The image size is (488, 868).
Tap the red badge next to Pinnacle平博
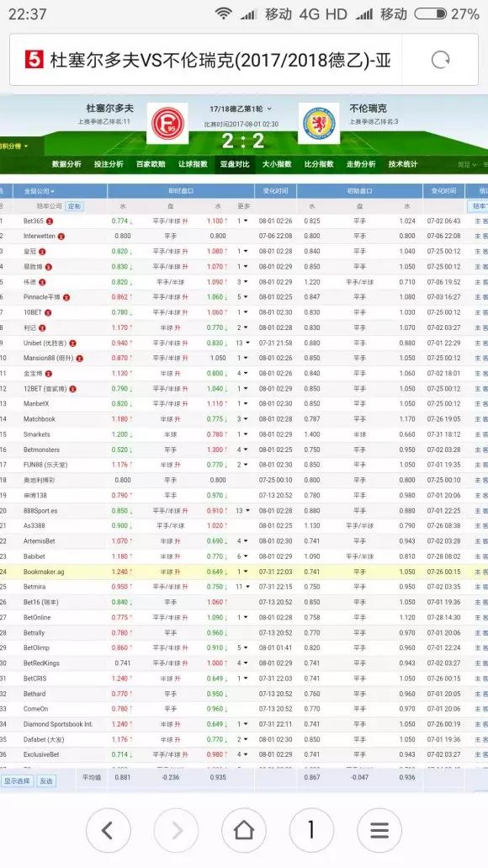click(x=67, y=297)
